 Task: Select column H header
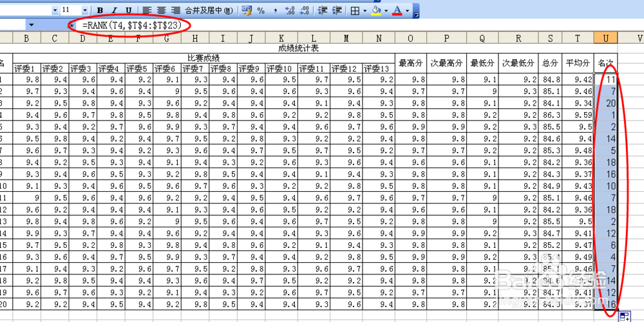coord(194,38)
